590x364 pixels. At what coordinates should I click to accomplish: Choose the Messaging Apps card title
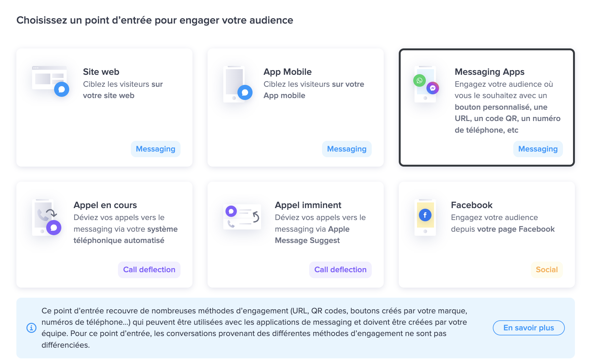pyautogui.click(x=490, y=72)
